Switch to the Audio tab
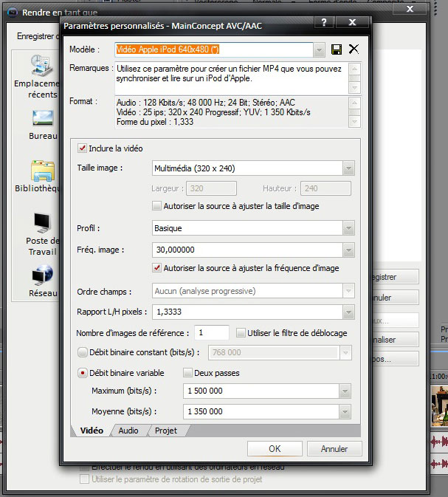Viewport: 448px width, 497px height. [x=128, y=431]
